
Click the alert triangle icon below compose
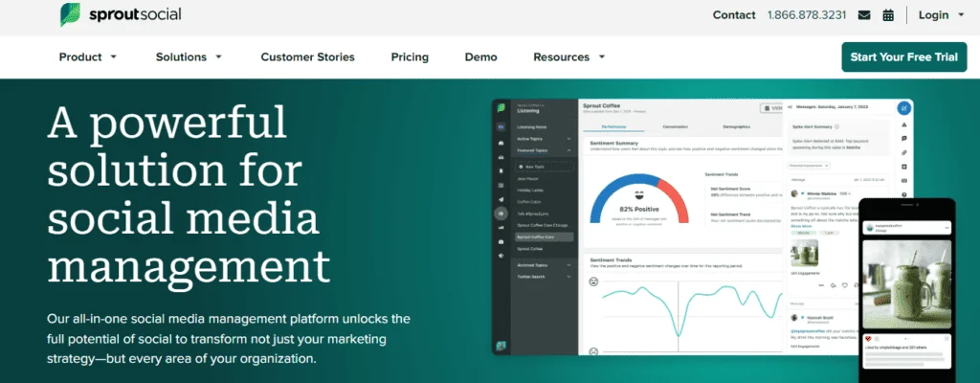click(x=904, y=124)
